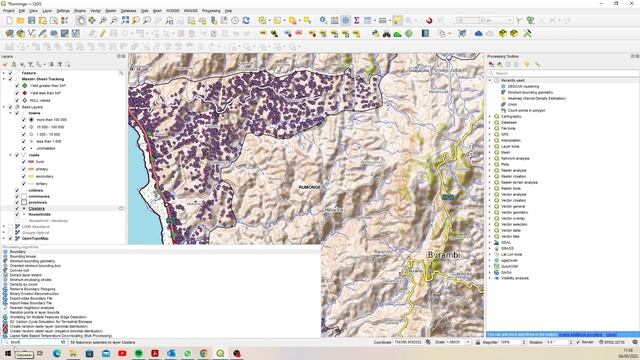Open the temporal controller clock icon
This screenshot has height=360, width=640.
pyautogui.click(x=235, y=20)
